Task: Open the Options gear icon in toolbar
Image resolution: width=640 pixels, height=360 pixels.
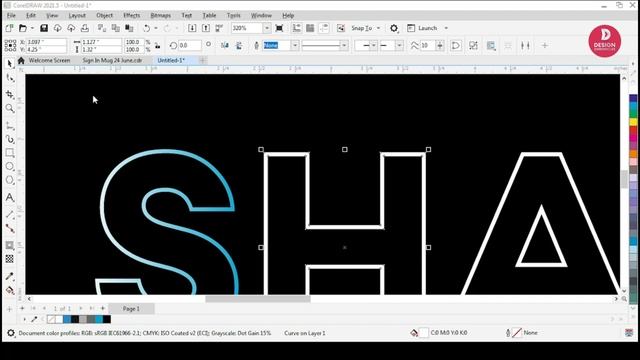Action: coord(393,28)
